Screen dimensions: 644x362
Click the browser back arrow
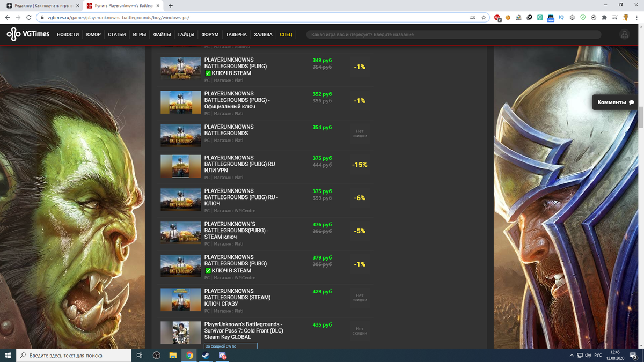tap(8, 17)
